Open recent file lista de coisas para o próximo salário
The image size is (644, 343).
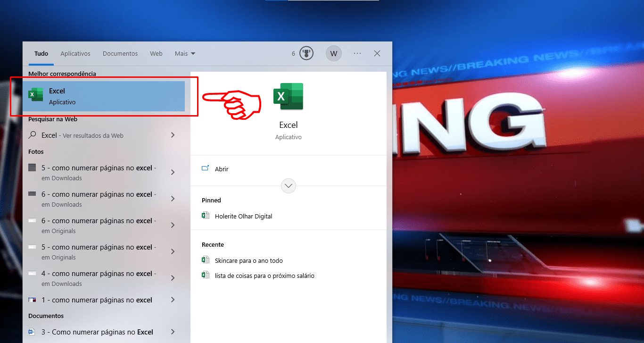(x=264, y=276)
